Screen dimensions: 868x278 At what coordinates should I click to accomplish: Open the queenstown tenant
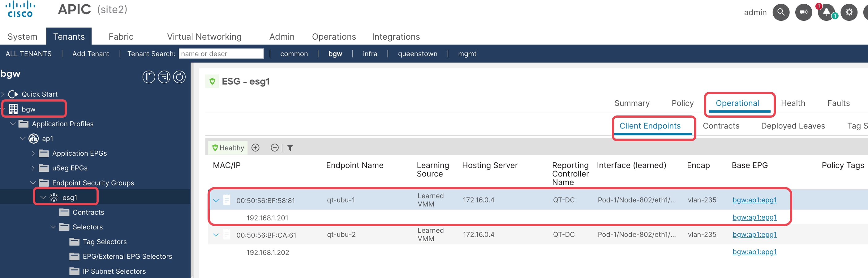[x=418, y=54]
